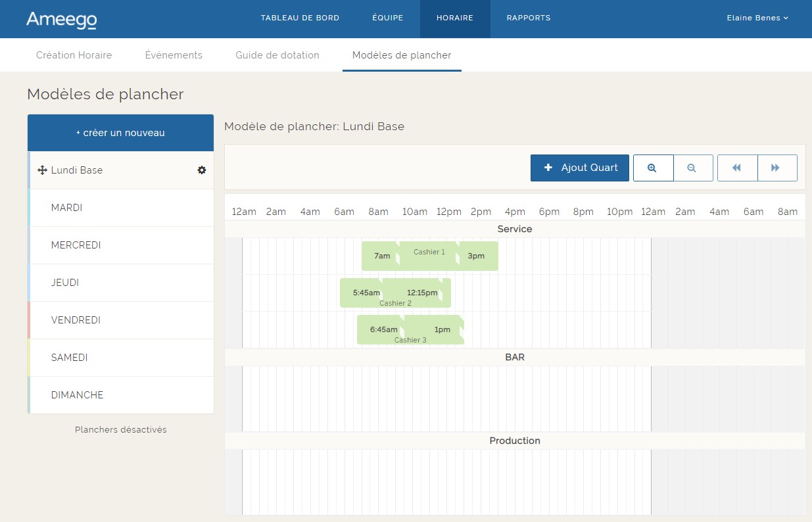Show the Planchers désactivés list
The height and width of the screenshot is (522, 812).
(x=120, y=430)
